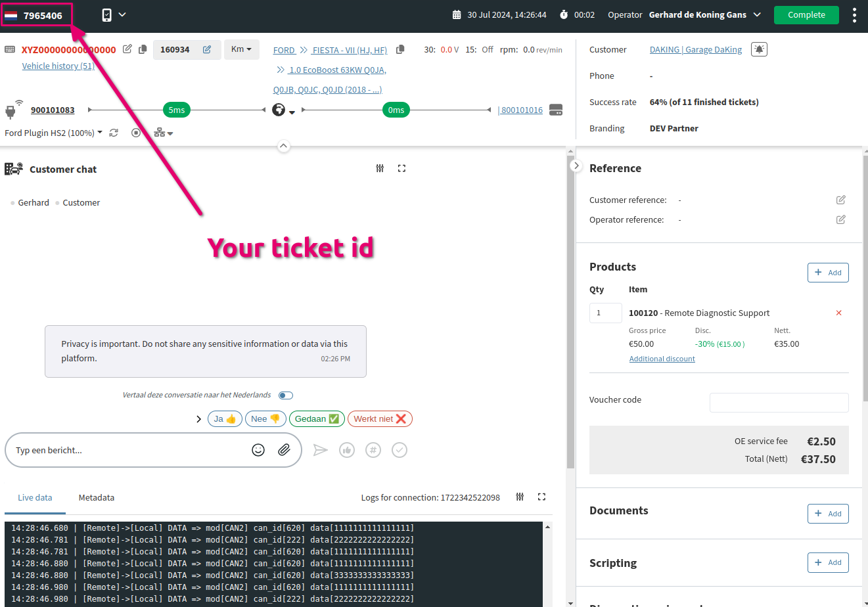Screen dimensions: 868x607
Task: Edit the mileage value 160934
Action: 207,50
